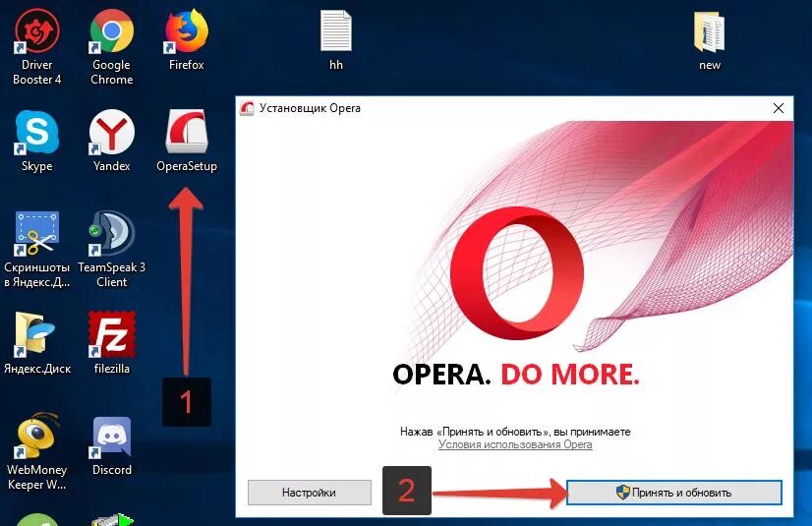Click the OPERA. DO MORE. slogan text
Viewport: 812px width, 526px height.
[x=516, y=375]
